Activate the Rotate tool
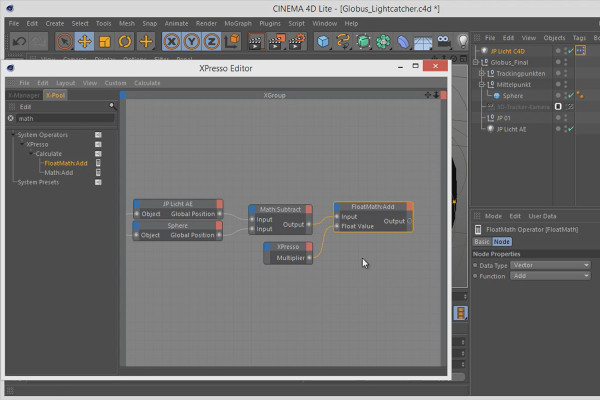The width and height of the screenshot is (600, 400). pyautogui.click(x=125, y=41)
